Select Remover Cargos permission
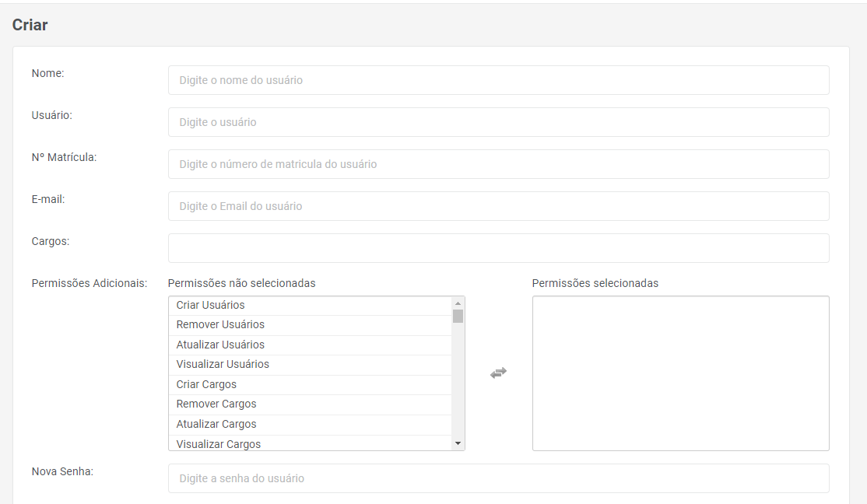Screen dimensions: 867x504 click(x=216, y=404)
